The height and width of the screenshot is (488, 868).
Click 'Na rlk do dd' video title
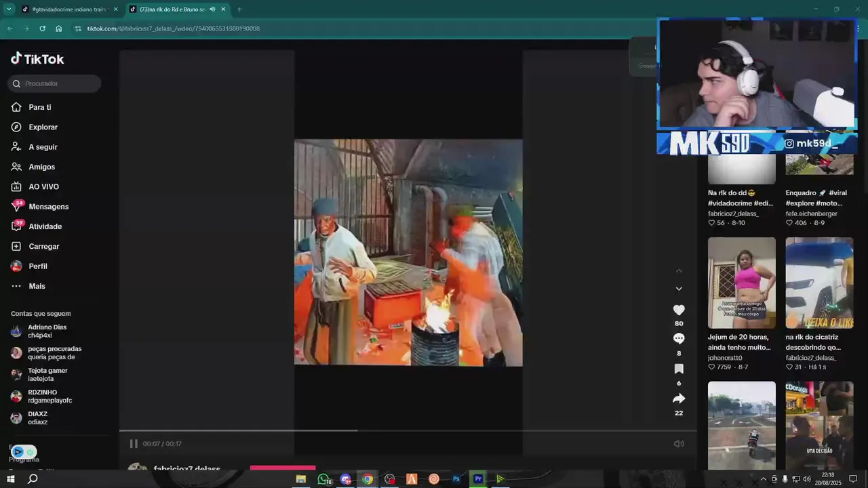pos(741,198)
